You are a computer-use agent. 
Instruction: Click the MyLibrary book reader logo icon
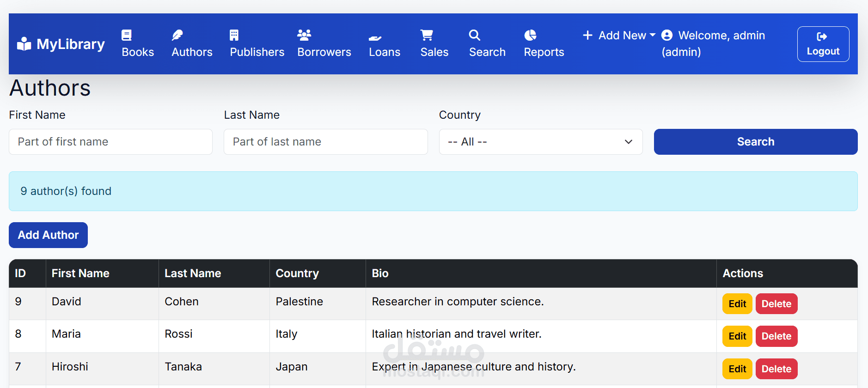24,44
